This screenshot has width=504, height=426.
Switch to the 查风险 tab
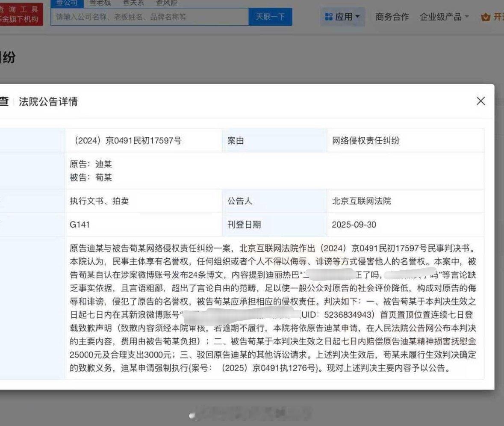(167, 3)
